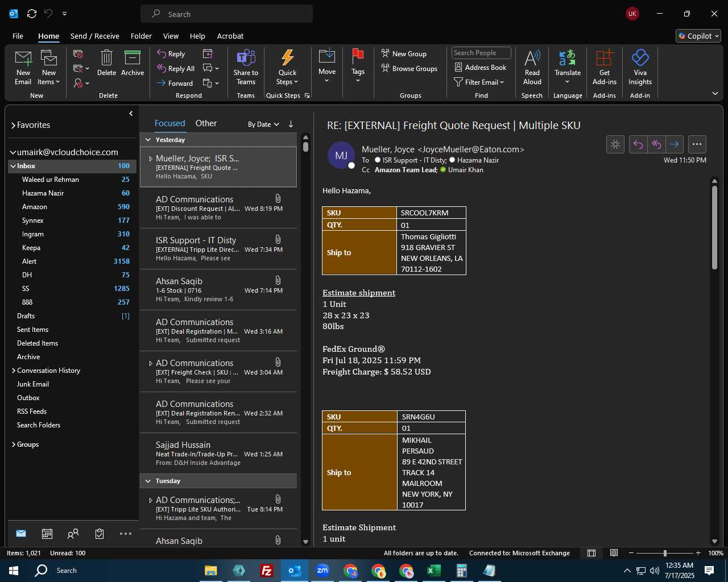Image resolution: width=728 pixels, height=582 pixels.
Task: Switch to the Folder tab
Action: (141, 36)
